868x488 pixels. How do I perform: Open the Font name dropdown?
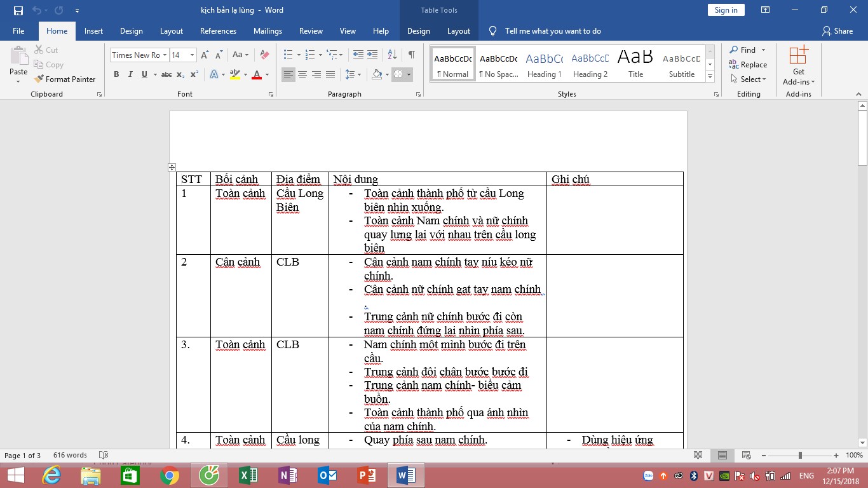click(165, 55)
